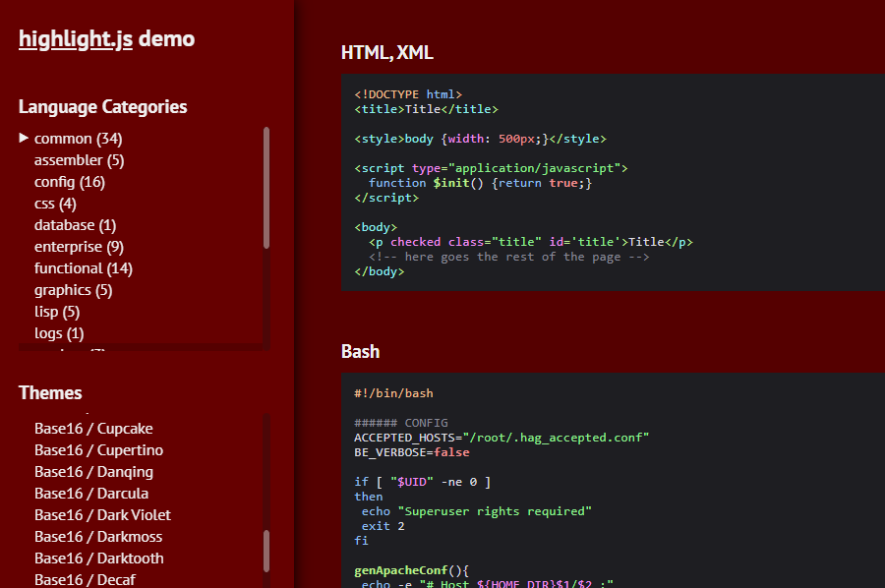Apply the Base16 / Cupertino theme
Viewport: 885px width, 588px height.
click(x=98, y=450)
